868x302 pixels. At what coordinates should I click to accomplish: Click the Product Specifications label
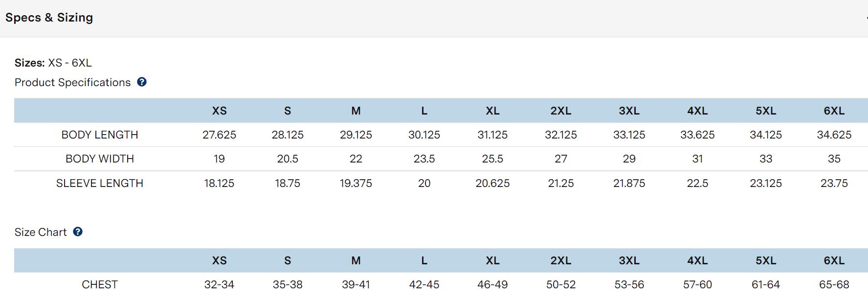click(72, 82)
